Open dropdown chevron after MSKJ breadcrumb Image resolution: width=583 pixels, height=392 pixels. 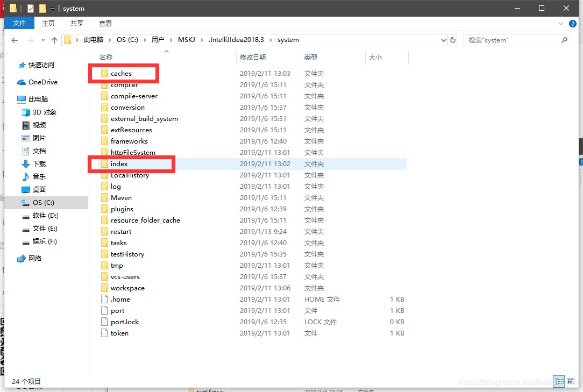(202, 40)
